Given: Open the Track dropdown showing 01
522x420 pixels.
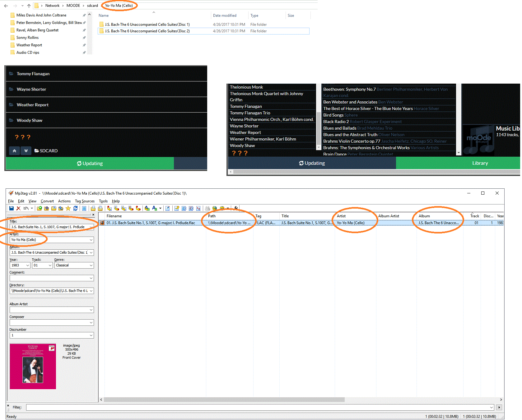Looking at the screenshot, I should click(50, 265).
